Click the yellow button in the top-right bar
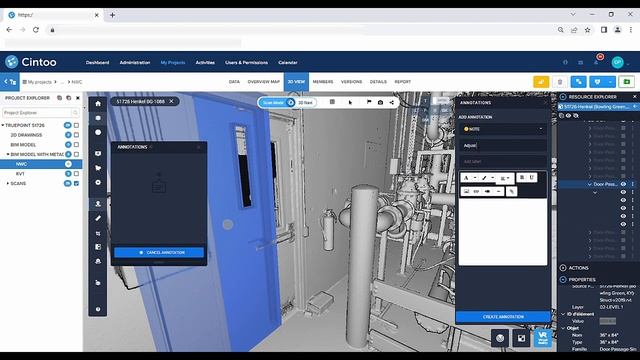 (541, 82)
